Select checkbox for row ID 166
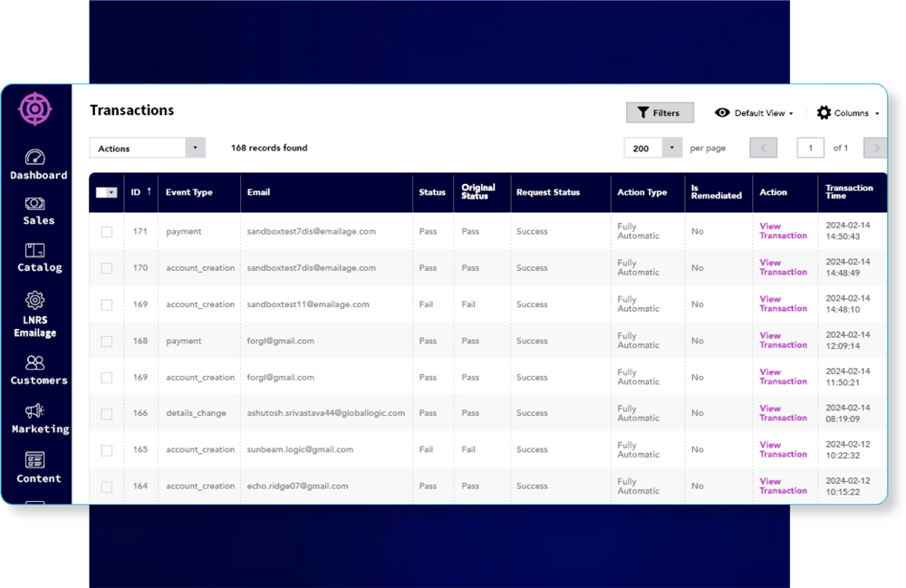This screenshot has height=588, width=906. tap(107, 414)
